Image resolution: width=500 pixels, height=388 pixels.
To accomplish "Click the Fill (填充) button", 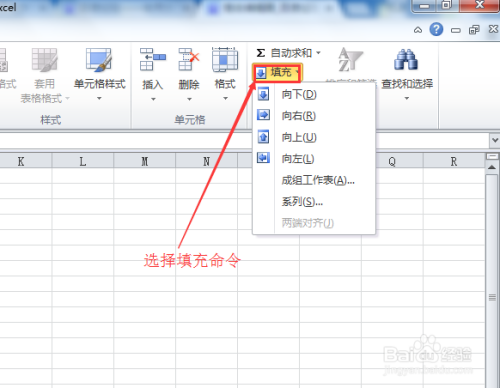I will pos(277,72).
